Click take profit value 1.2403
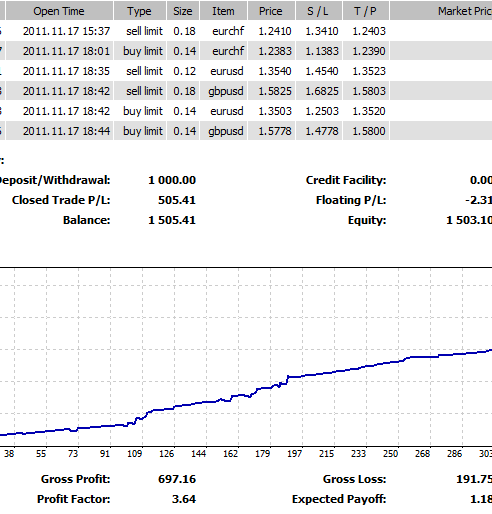Viewport: 492px width, 514px height. tap(369, 31)
